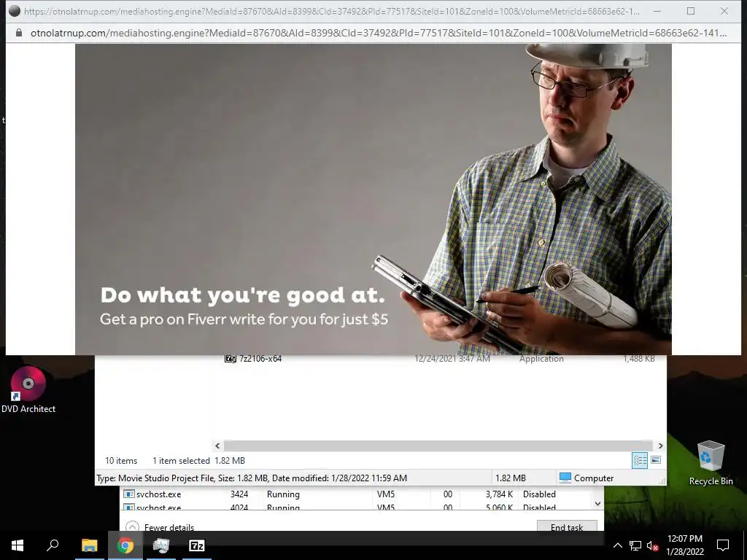
Task: Click the Explorer horizontal scrollbar track
Action: [438, 446]
